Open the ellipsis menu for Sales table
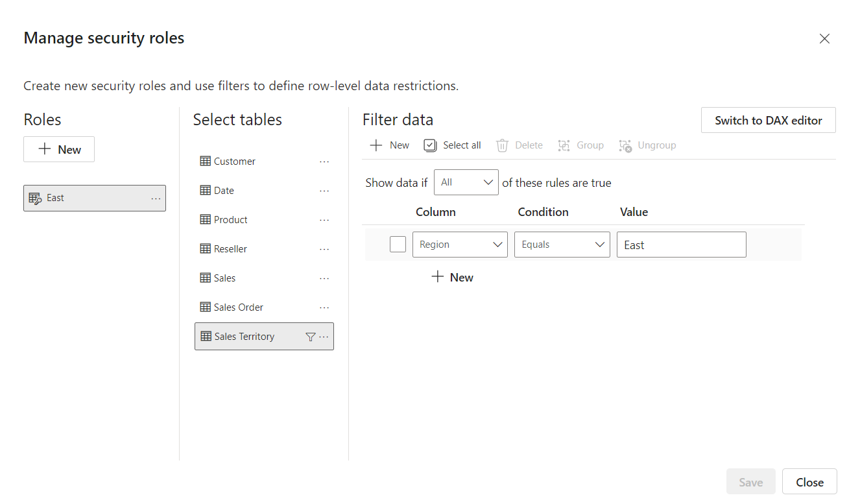 coord(324,278)
